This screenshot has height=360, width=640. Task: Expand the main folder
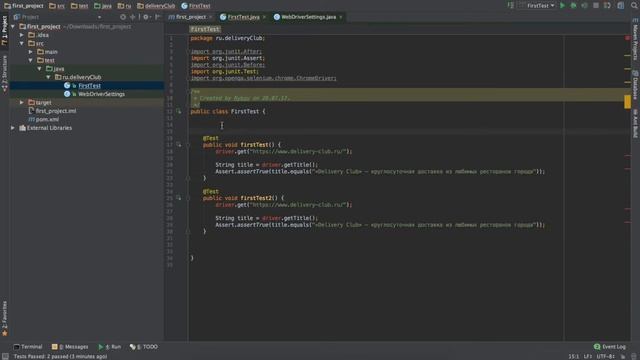click(31, 52)
